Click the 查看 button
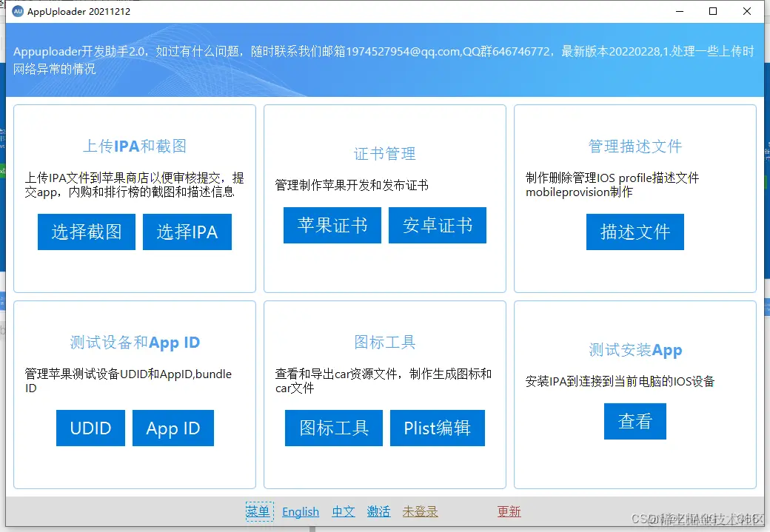 pos(635,421)
